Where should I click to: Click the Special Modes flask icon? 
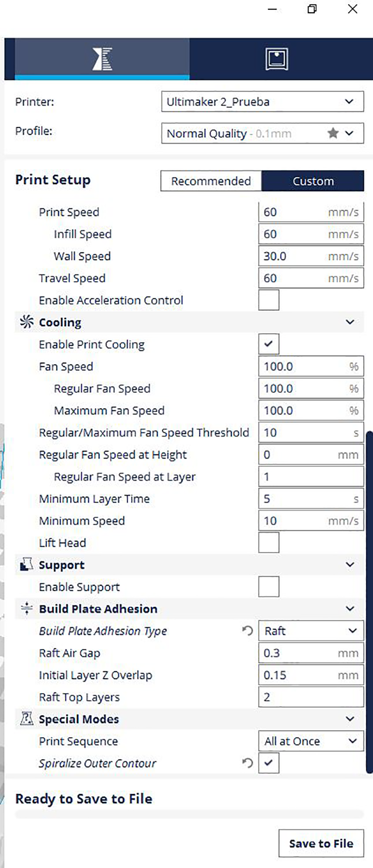click(27, 719)
